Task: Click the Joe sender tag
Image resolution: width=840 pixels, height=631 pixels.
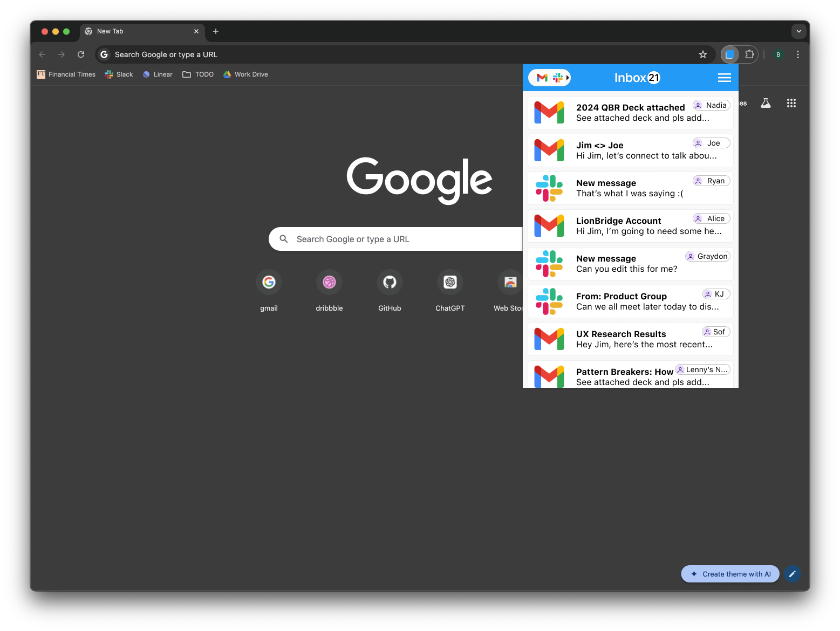Action: tap(711, 143)
